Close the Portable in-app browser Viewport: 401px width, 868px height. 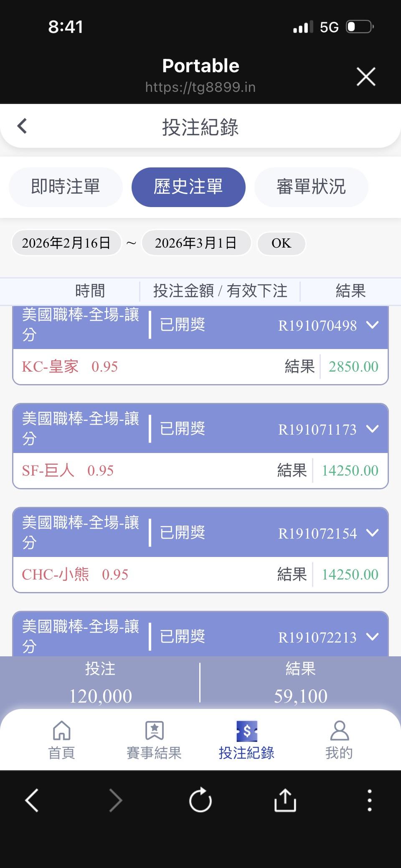[366, 77]
